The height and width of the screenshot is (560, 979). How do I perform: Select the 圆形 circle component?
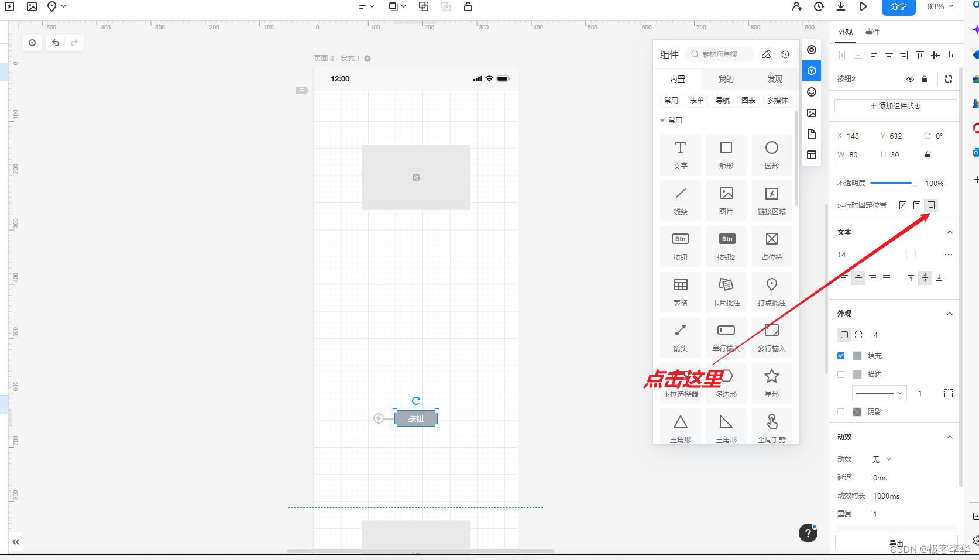pos(771,155)
